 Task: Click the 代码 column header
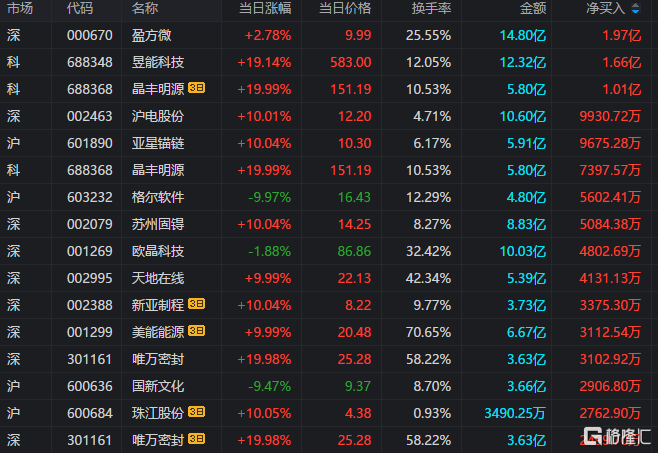tap(80, 8)
